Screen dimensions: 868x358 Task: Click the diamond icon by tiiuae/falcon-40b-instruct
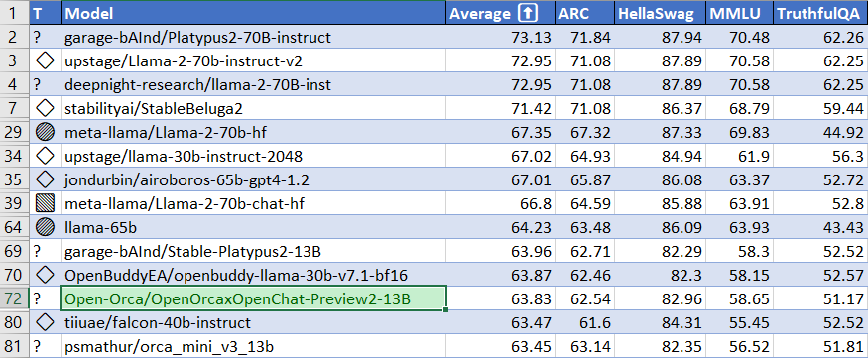coord(45,322)
